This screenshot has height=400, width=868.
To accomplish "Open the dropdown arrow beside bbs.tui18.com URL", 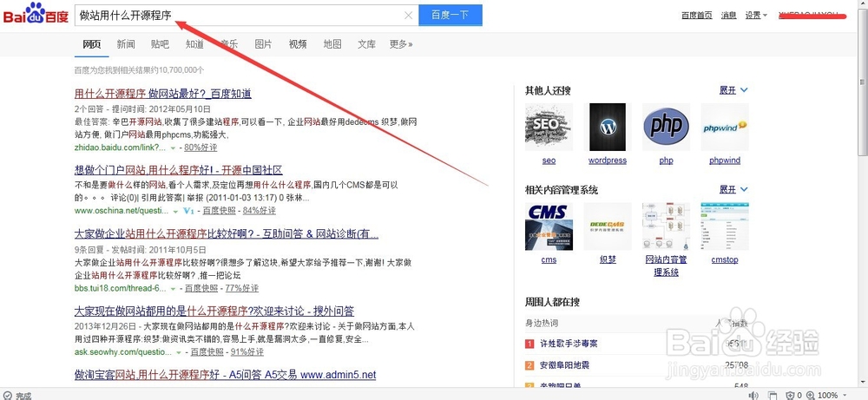I will pos(174,289).
